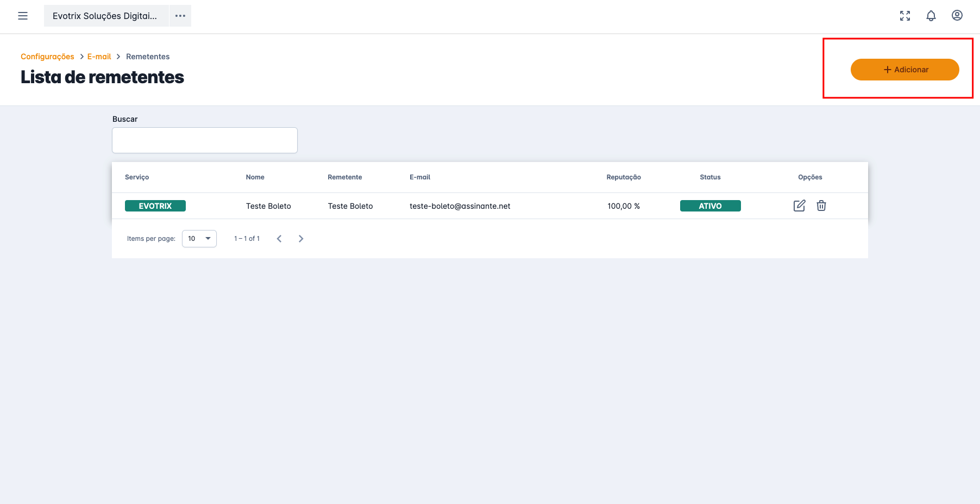Go to next page of results
This screenshot has height=504, width=980.
(x=301, y=239)
